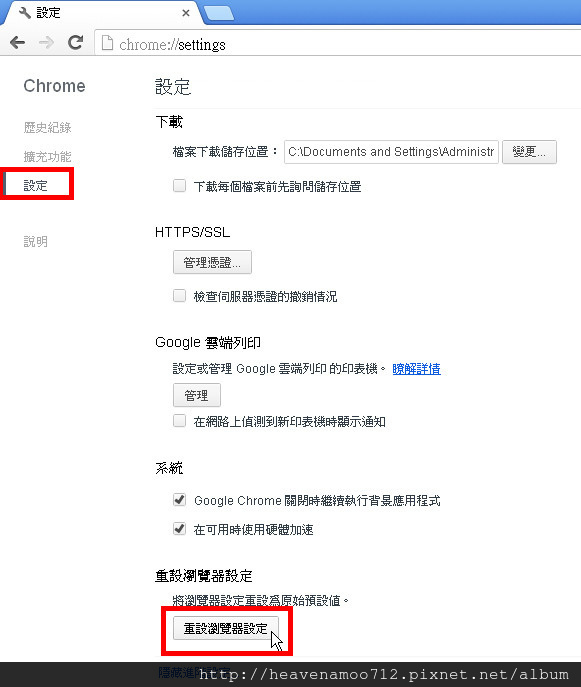The height and width of the screenshot is (687, 581).
Task: Open 擴充功能 in the sidebar
Action: [47, 156]
